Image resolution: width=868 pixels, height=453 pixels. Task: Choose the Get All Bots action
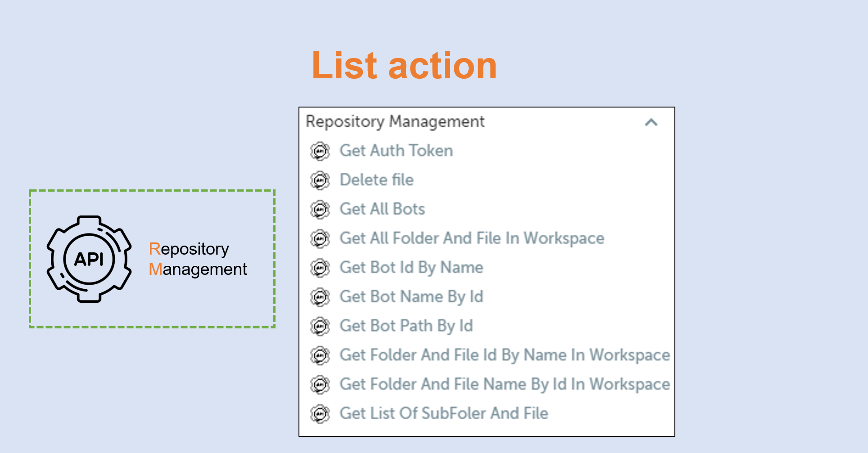pos(382,209)
